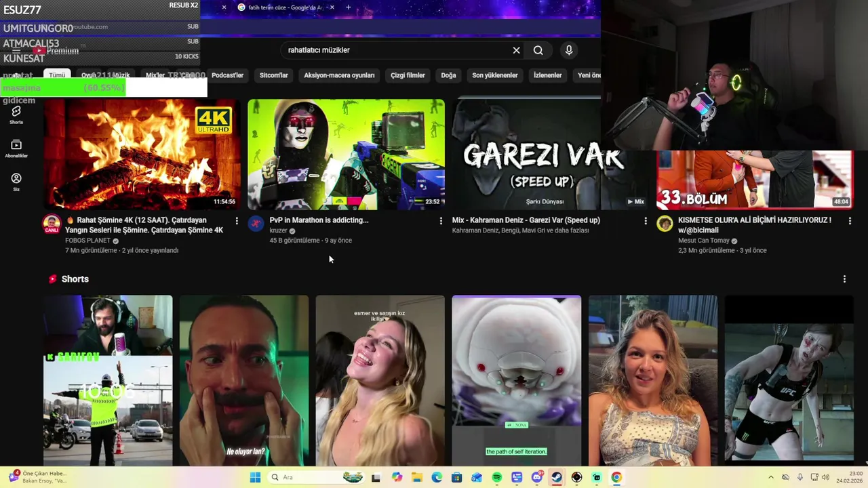Open the Windows Start menu
This screenshot has width=868, height=488.
pyautogui.click(x=255, y=477)
